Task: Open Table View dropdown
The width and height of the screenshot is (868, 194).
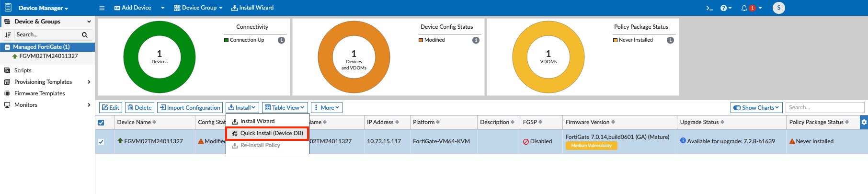Action: 285,108
